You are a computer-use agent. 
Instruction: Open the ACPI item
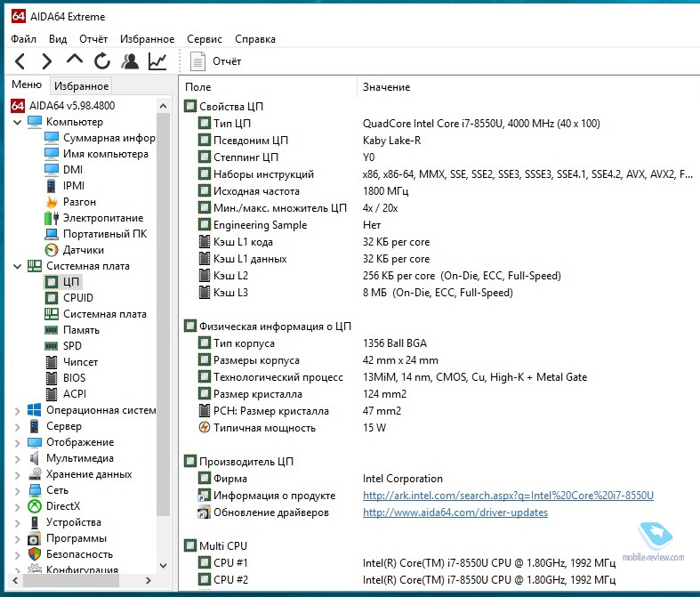click(66, 394)
